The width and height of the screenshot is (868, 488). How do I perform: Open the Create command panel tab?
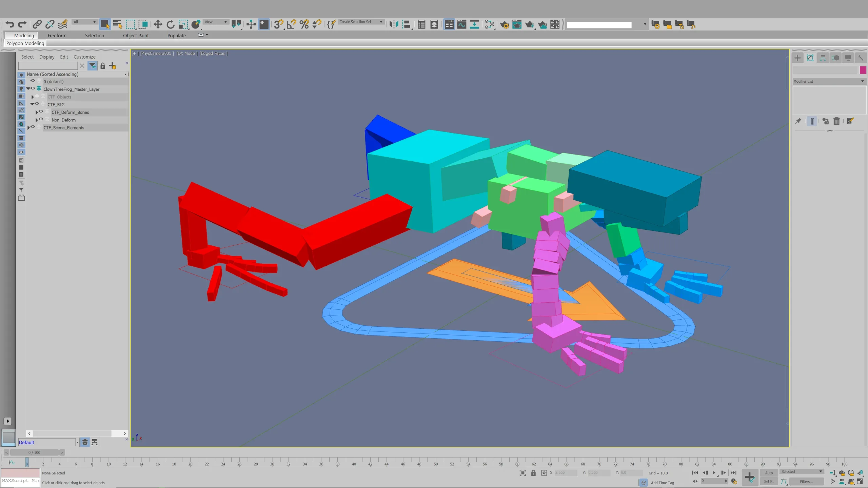click(797, 58)
